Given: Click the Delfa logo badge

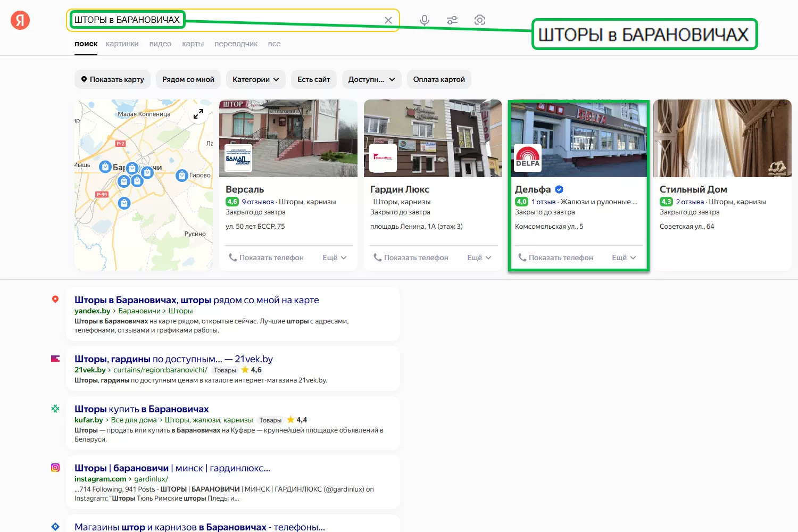Looking at the screenshot, I should pos(528,158).
